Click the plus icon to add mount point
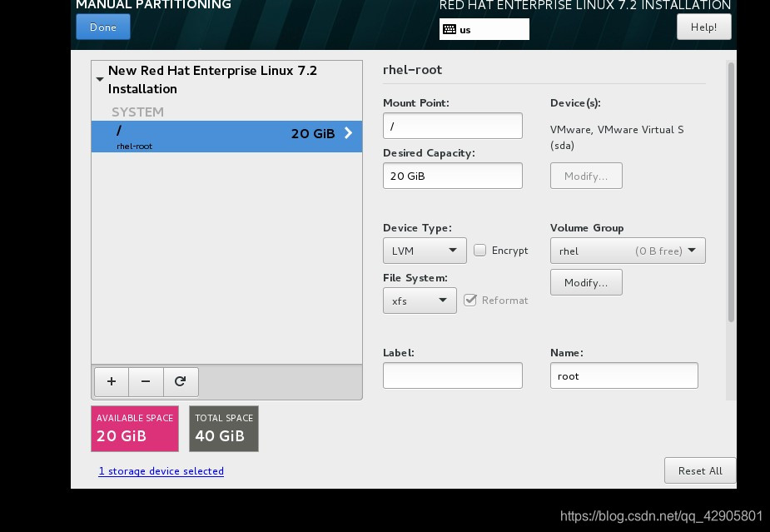Image resolution: width=770 pixels, height=532 pixels. coord(112,381)
